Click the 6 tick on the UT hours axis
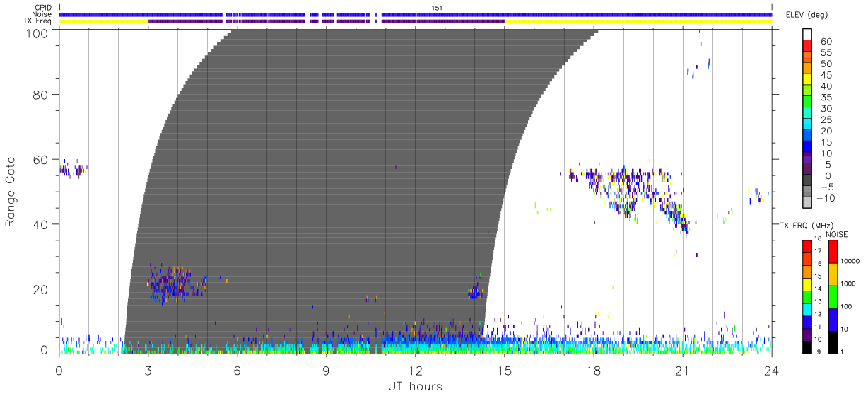The image size is (868, 401). (237, 370)
